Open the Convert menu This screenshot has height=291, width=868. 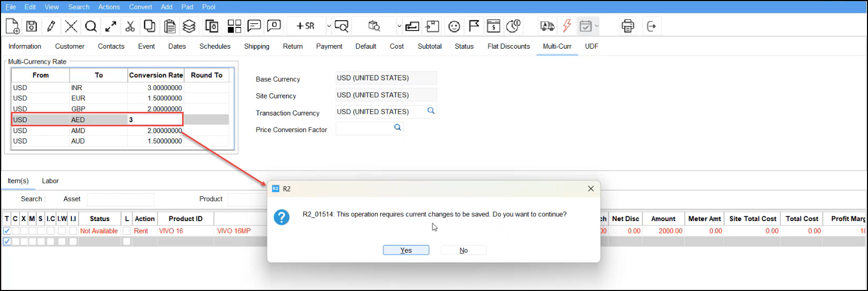click(x=140, y=7)
